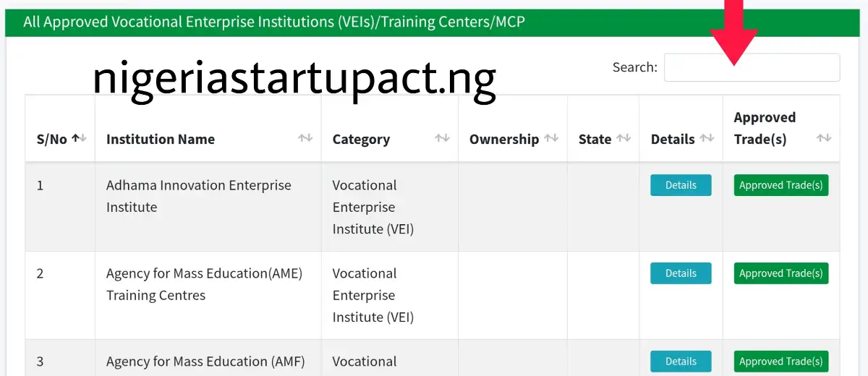The height and width of the screenshot is (376, 868).
Task: Click sort arrows in Details header
Action: [x=707, y=138]
